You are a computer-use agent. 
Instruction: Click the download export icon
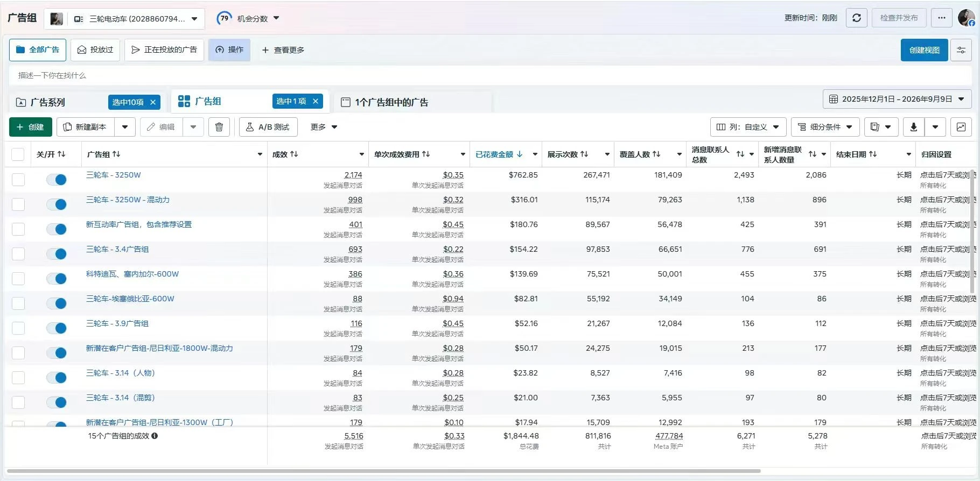pyautogui.click(x=913, y=127)
